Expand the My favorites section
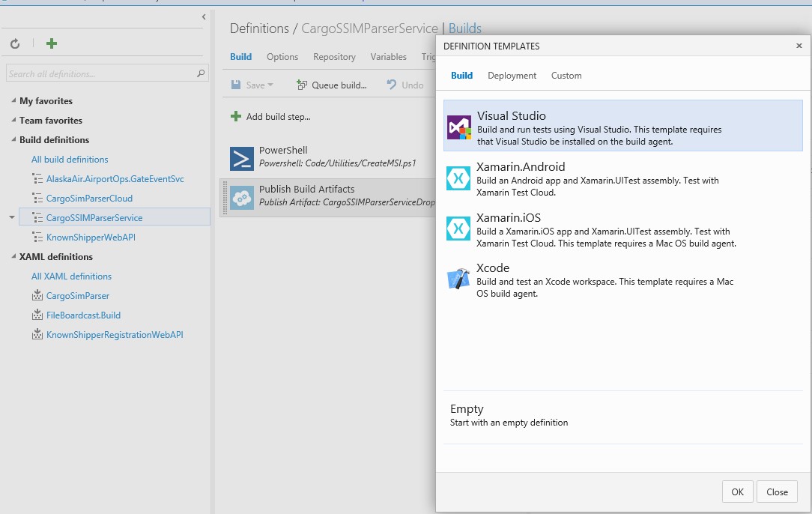The image size is (812, 514). pyautogui.click(x=13, y=101)
